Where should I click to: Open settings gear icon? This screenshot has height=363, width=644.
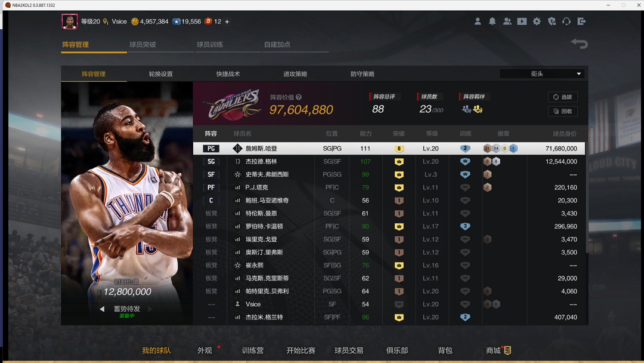(x=537, y=21)
